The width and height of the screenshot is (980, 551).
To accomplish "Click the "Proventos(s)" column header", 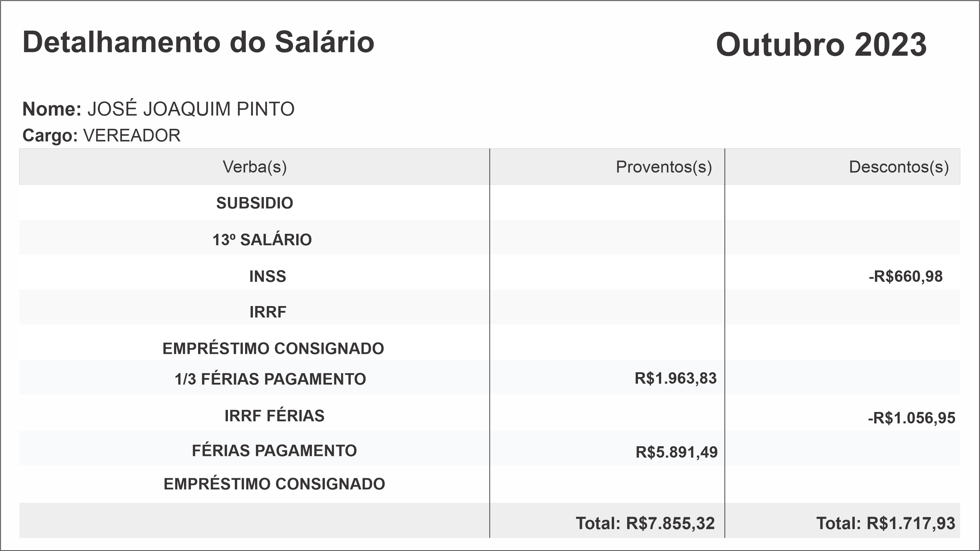I will tap(664, 167).
